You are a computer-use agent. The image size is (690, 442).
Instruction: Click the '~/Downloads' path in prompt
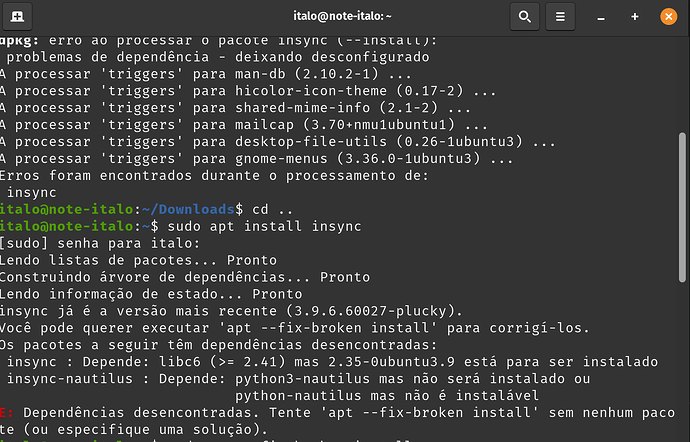click(x=188, y=209)
